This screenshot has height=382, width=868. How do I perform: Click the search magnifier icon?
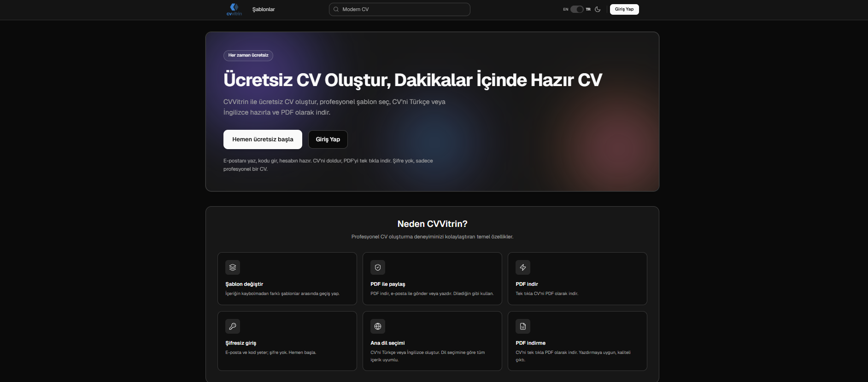coord(336,9)
